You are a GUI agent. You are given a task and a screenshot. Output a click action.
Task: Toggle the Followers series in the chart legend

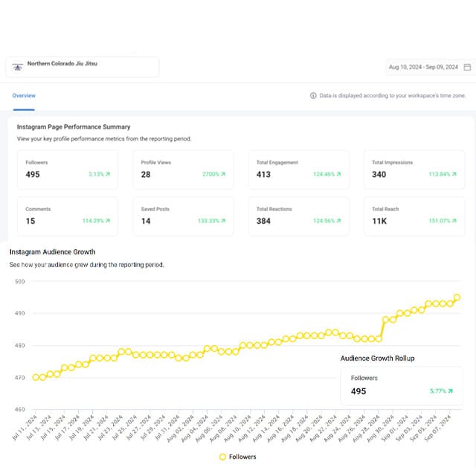click(238, 457)
